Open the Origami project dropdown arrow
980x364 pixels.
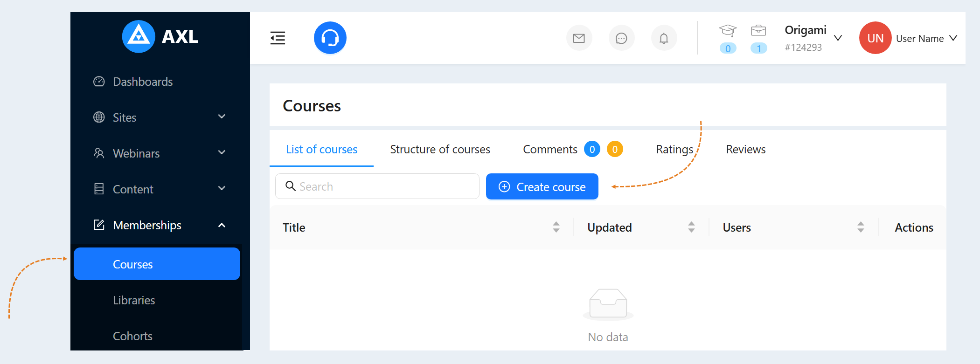[838, 38]
